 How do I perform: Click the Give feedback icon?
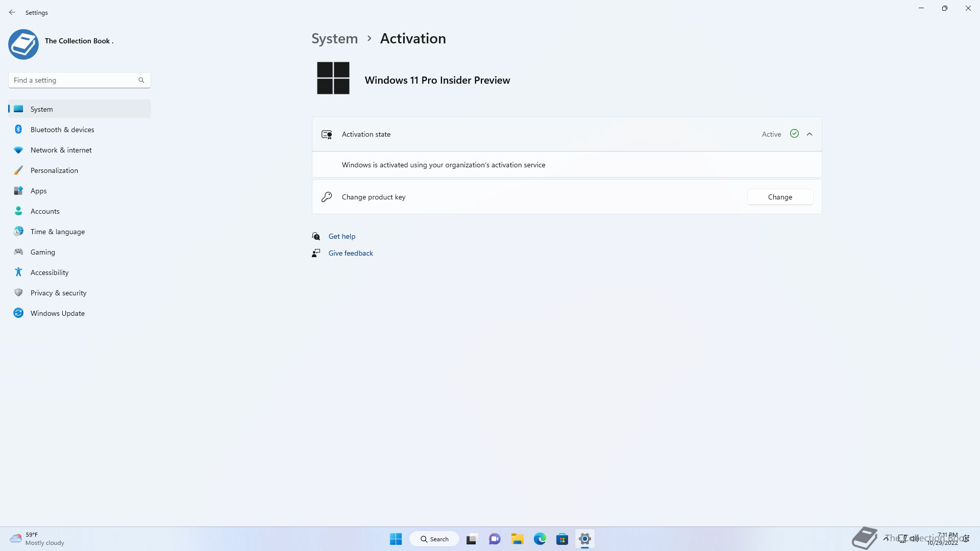(316, 253)
